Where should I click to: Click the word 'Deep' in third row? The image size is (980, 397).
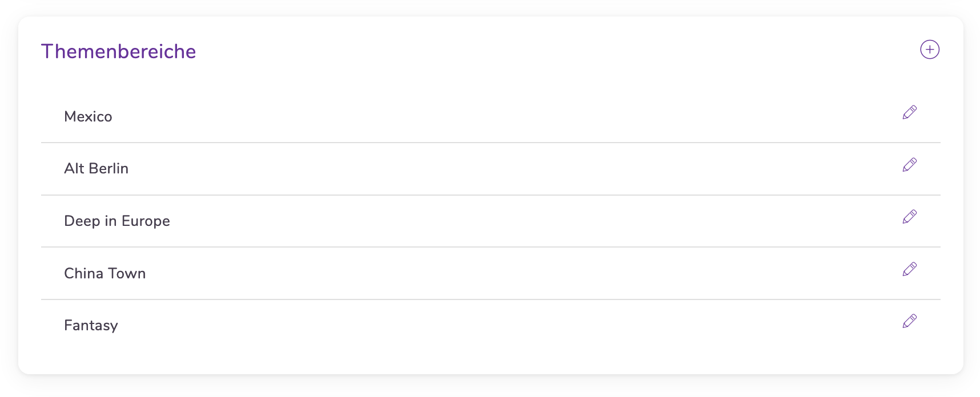tap(82, 221)
